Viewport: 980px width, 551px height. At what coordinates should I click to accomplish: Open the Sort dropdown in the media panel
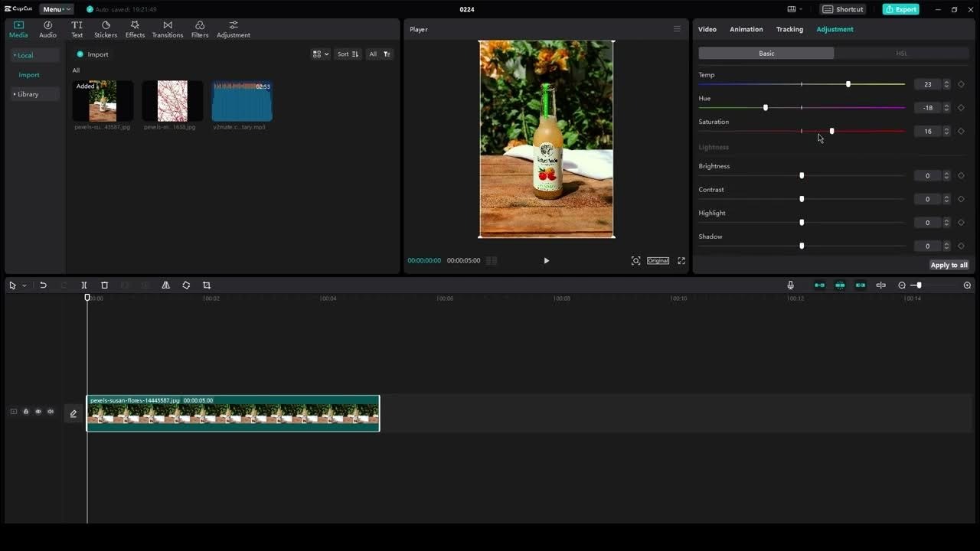click(347, 54)
